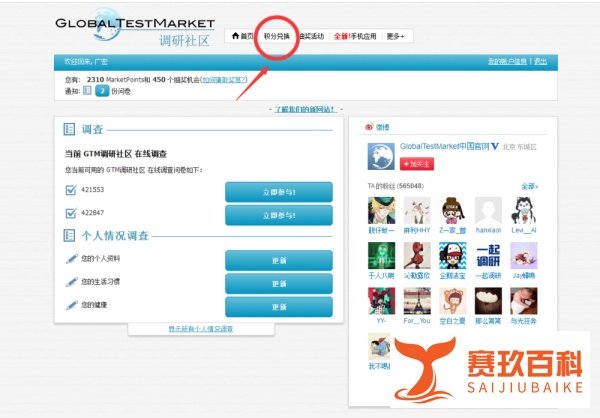This screenshot has height=418, width=600.
Task: Click 立即参与 button for survey 421553
Action: pos(279,192)
